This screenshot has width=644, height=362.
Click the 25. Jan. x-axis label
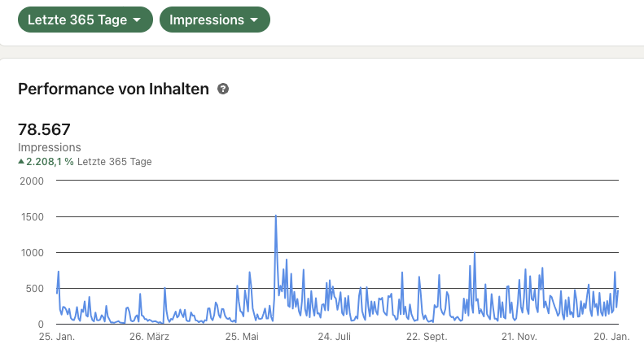pyautogui.click(x=57, y=337)
